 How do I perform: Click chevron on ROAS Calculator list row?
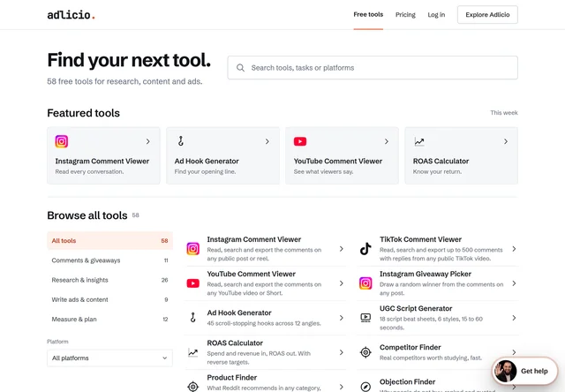(342, 352)
